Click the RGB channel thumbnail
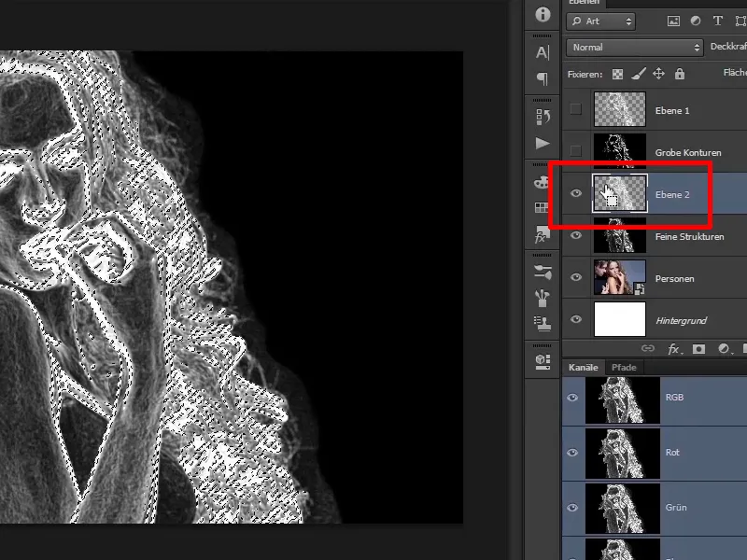Image resolution: width=747 pixels, height=560 pixels. click(x=623, y=400)
